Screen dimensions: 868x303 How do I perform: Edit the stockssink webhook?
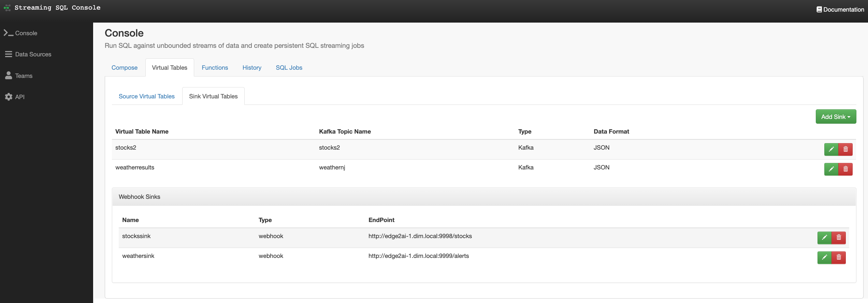[824, 237]
